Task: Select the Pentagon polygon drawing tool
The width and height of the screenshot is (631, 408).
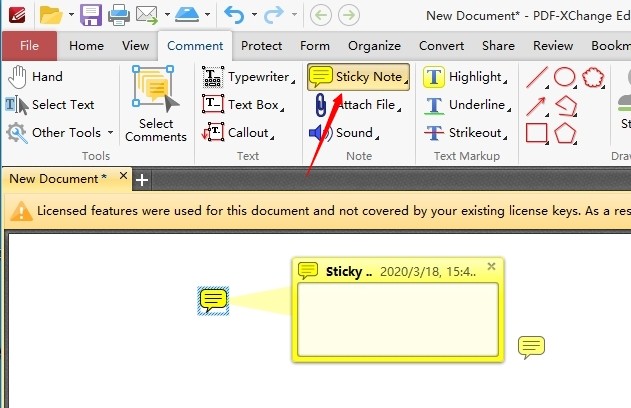Action: [565, 133]
